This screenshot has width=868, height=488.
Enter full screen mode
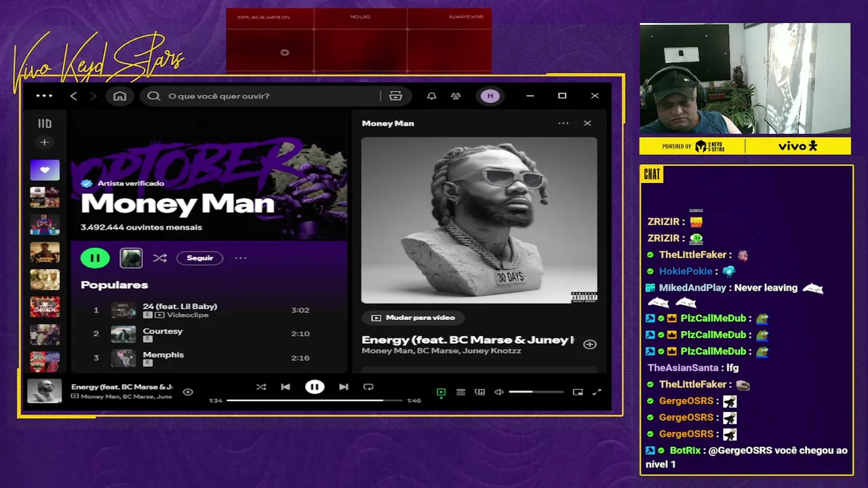597,392
